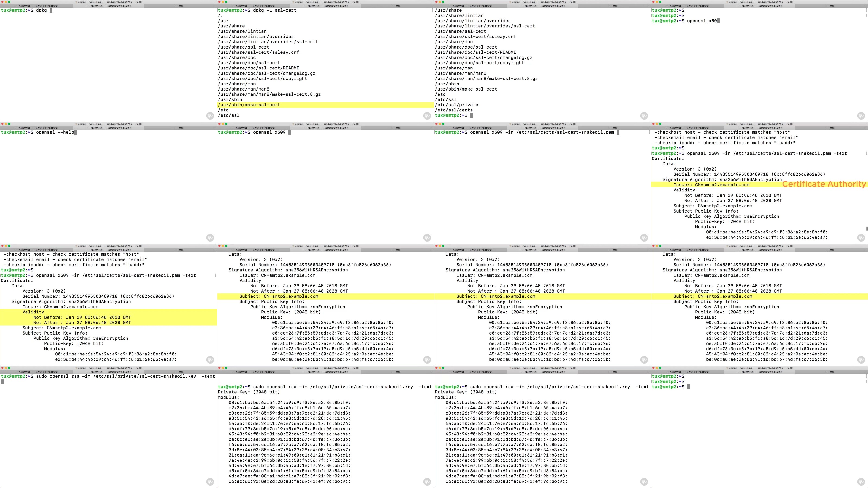Click the play button on the private key modulus output panel
Image resolution: width=868 pixels, height=488 pixels.
[427, 481]
